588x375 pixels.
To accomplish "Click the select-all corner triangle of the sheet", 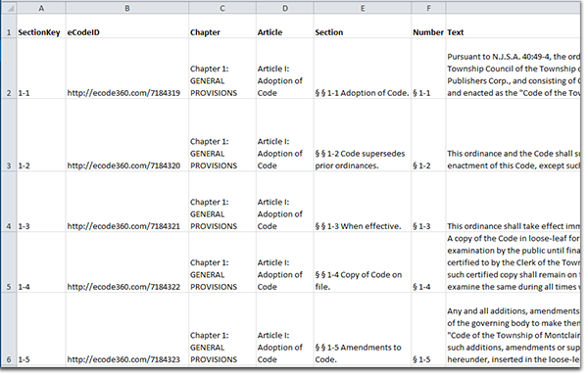I will tap(9, 8).
